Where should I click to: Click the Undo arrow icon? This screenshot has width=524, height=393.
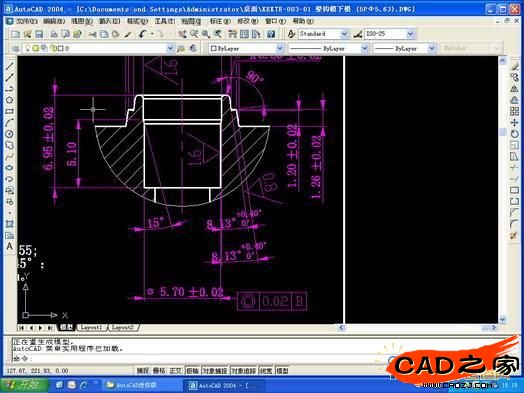pyautogui.click(x=143, y=34)
